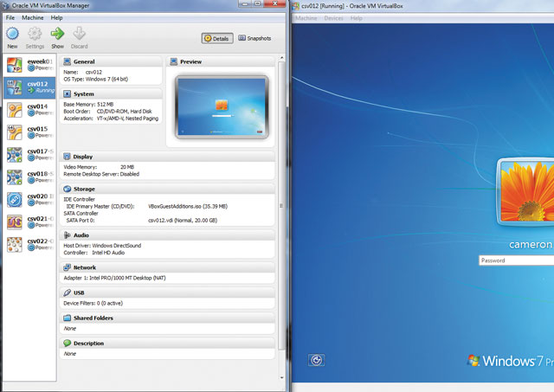Click Video Memory 20 MB text

(99, 167)
